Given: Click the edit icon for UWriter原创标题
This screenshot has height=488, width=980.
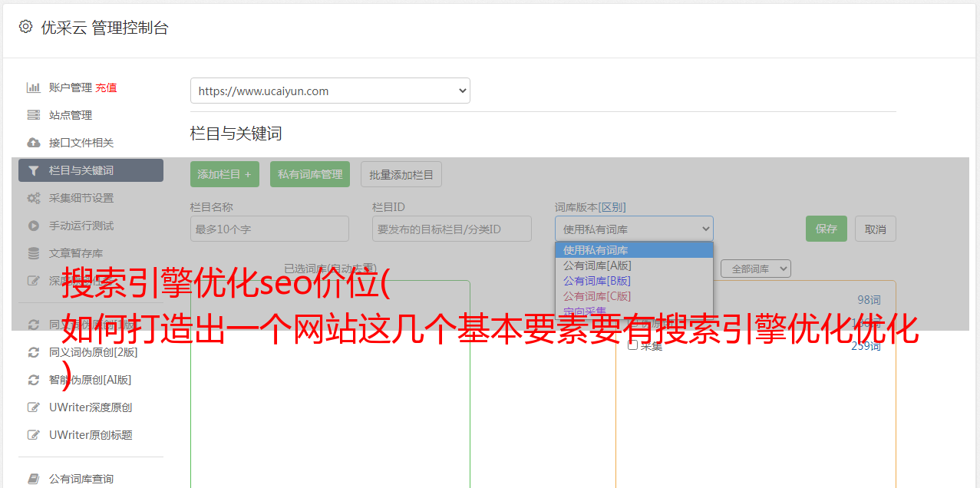Looking at the screenshot, I should (34, 435).
